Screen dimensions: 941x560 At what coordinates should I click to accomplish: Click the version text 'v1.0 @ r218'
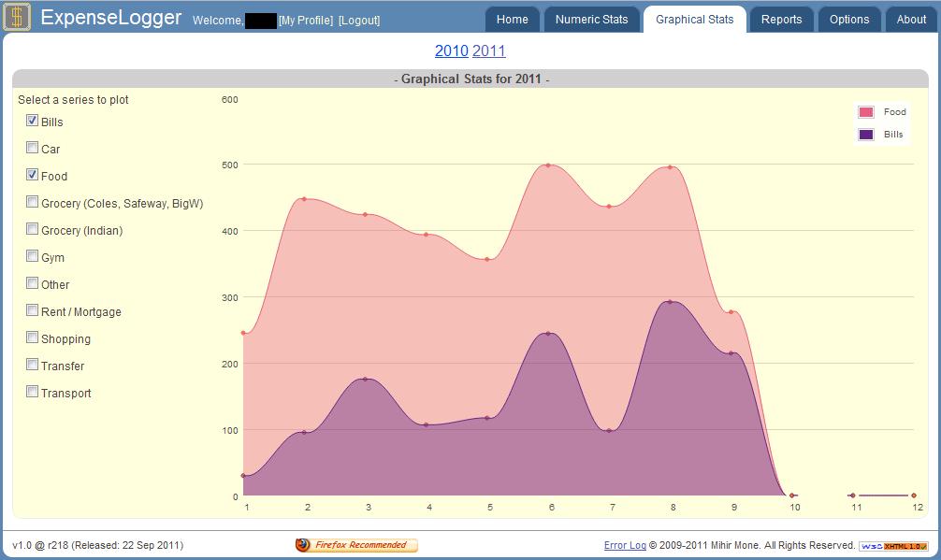(40, 545)
